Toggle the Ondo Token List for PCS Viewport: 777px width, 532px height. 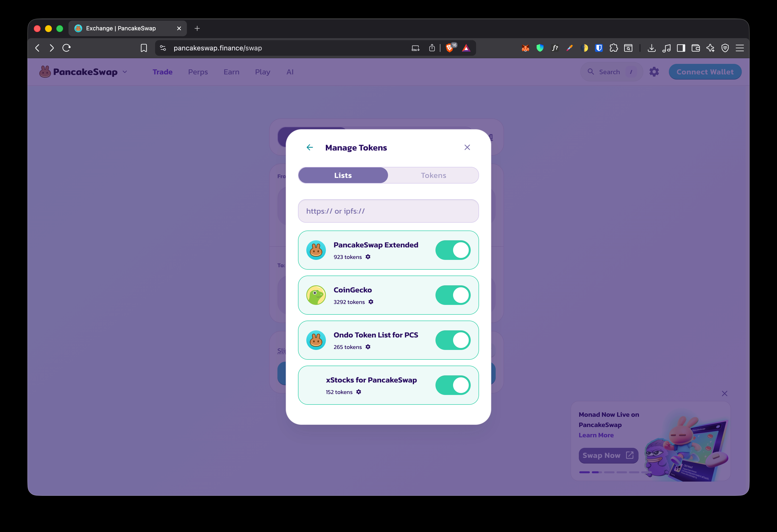pyautogui.click(x=453, y=340)
